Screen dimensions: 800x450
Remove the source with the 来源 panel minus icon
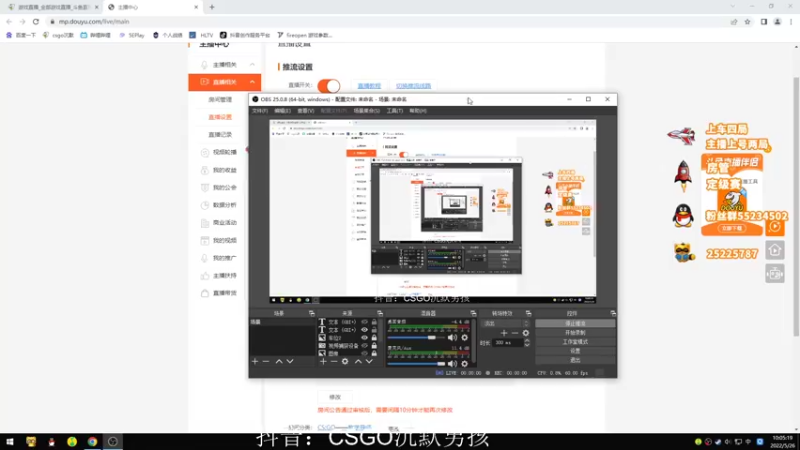tap(334, 361)
